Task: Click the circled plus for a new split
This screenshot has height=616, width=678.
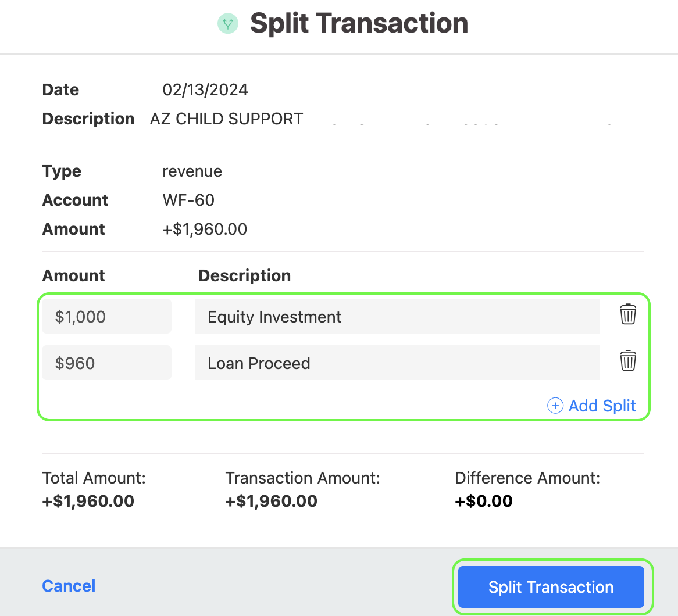Action: [555, 406]
